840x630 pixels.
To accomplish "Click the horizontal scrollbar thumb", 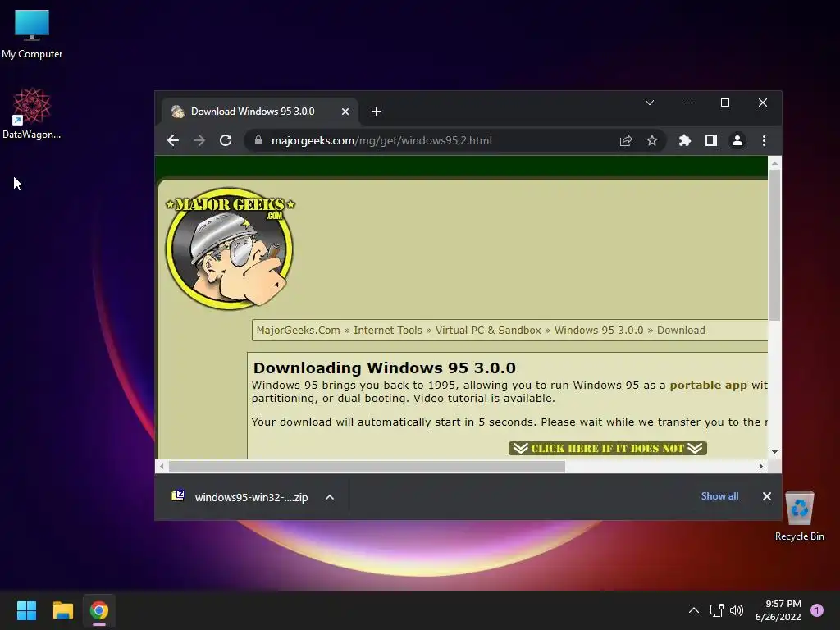I will click(367, 467).
